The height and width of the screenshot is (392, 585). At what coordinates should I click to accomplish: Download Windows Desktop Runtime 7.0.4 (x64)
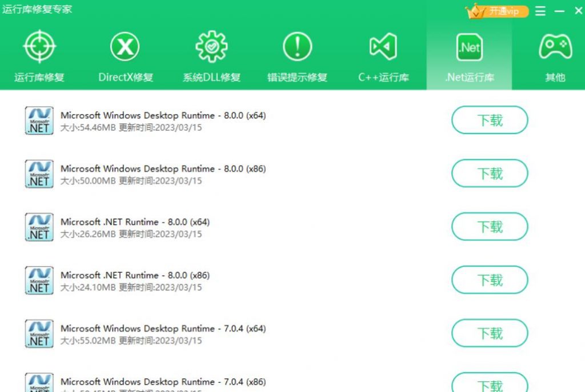(490, 333)
